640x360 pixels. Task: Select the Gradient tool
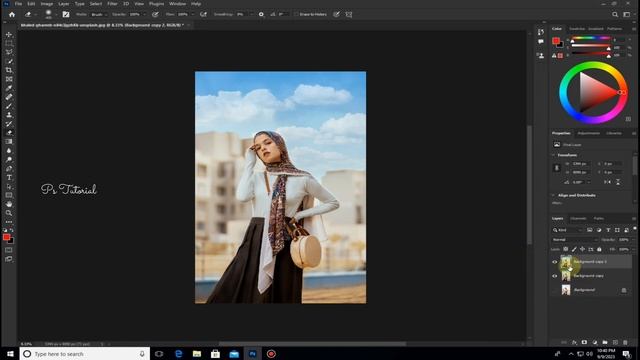9,142
